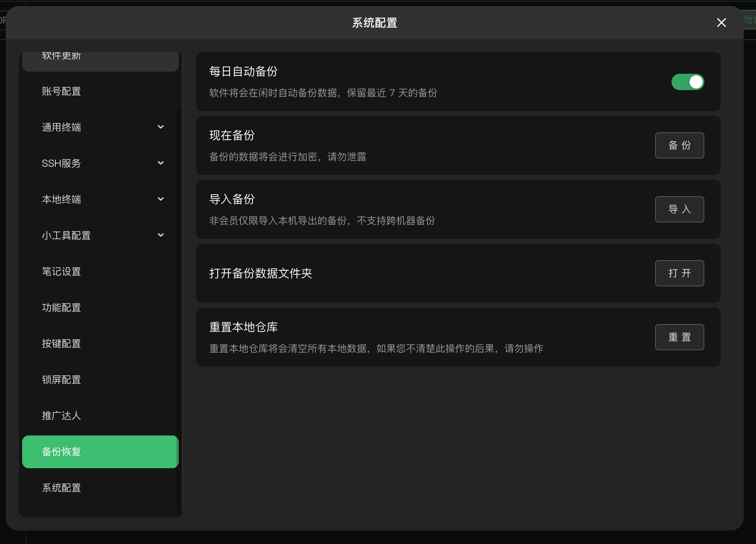Close the 系统配置 dialog
Viewport: 756px width, 544px height.
pyautogui.click(x=721, y=23)
